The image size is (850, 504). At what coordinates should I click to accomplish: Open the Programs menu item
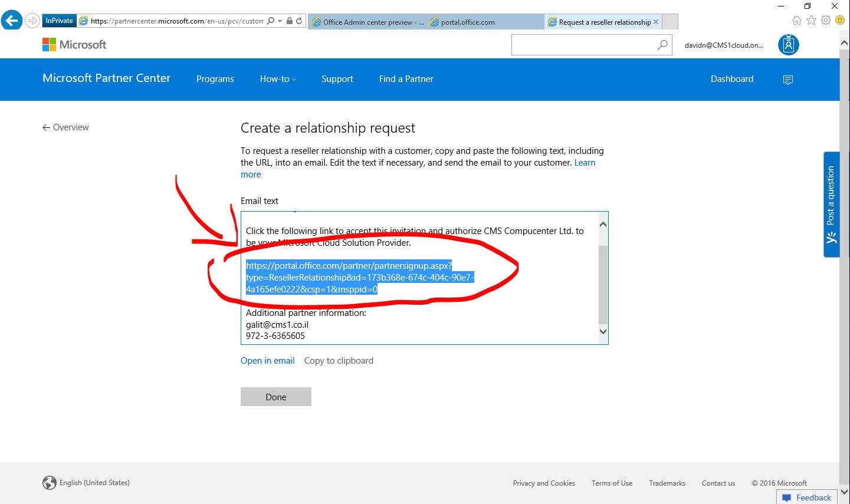click(215, 79)
